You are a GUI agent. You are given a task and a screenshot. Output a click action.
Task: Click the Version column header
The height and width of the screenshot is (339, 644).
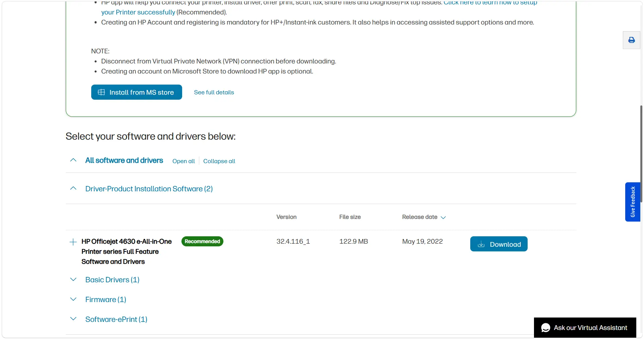tap(286, 217)
